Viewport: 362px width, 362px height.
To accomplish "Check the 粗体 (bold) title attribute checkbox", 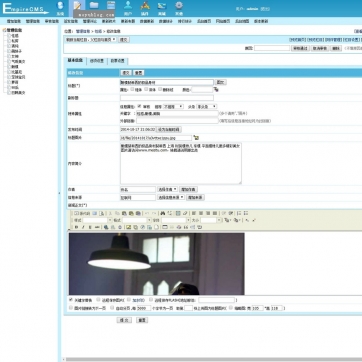I will [x=132, y=89].
